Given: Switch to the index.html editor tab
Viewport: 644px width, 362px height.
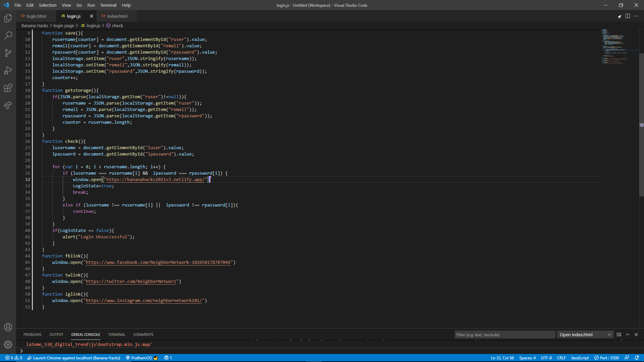Looking at the screenshot, I should pyautogui.click(x=117, y=16).
